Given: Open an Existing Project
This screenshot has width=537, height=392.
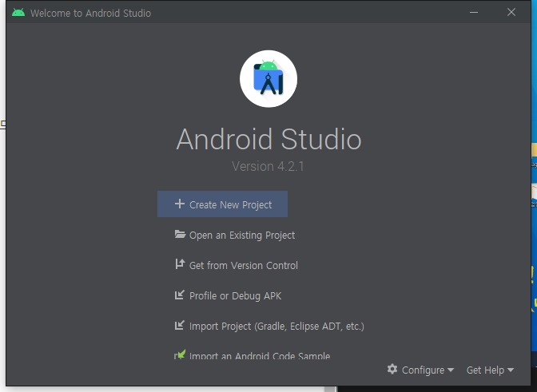Looking at the screenshot, I should (235, 235).
